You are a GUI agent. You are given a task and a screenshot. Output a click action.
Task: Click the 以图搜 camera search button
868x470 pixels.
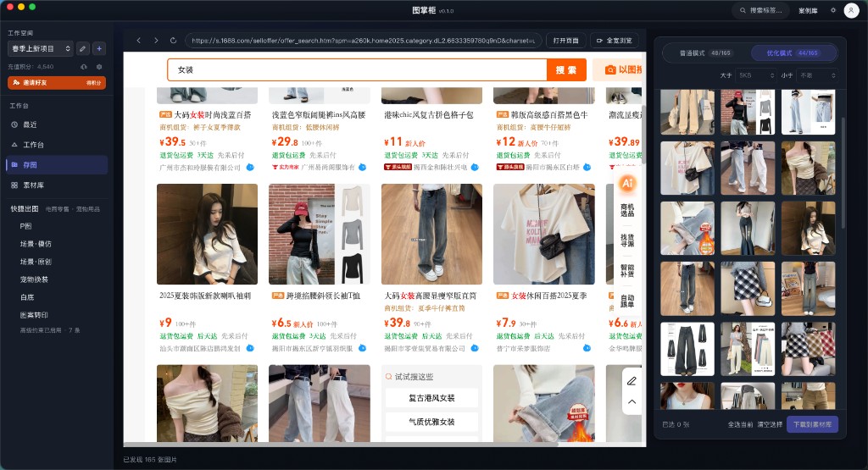[618, 69]
